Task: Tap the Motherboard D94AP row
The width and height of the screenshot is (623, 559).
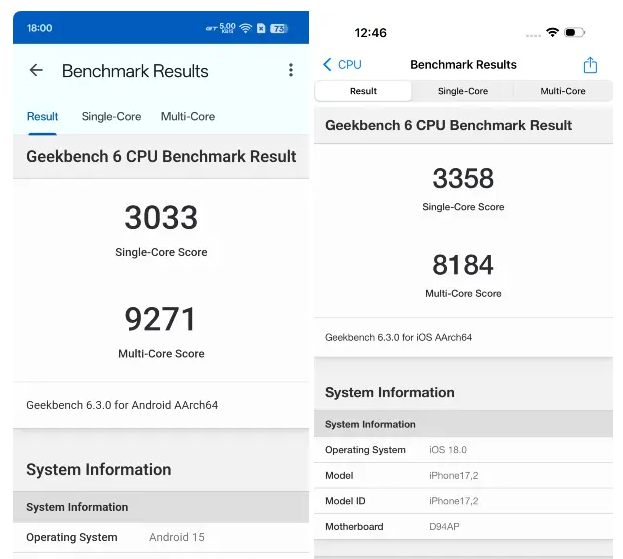Action: pyautogui.click(x=463, y=526)
